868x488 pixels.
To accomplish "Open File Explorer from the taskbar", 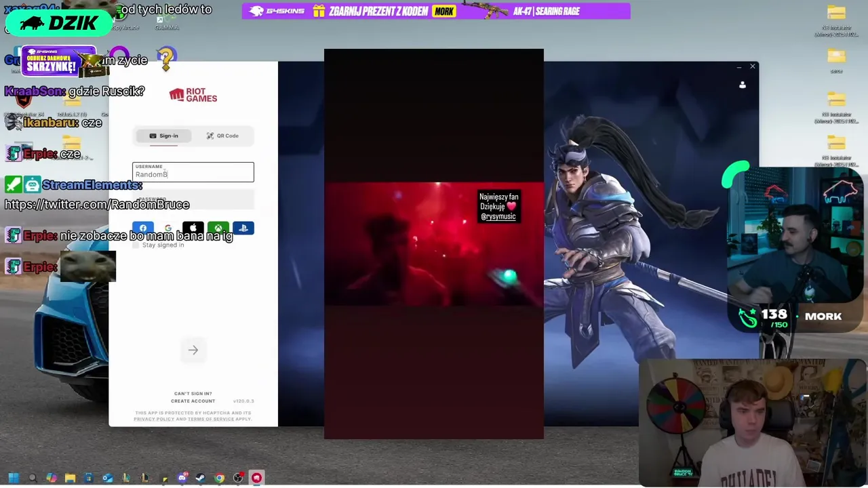I will [70, 478].
